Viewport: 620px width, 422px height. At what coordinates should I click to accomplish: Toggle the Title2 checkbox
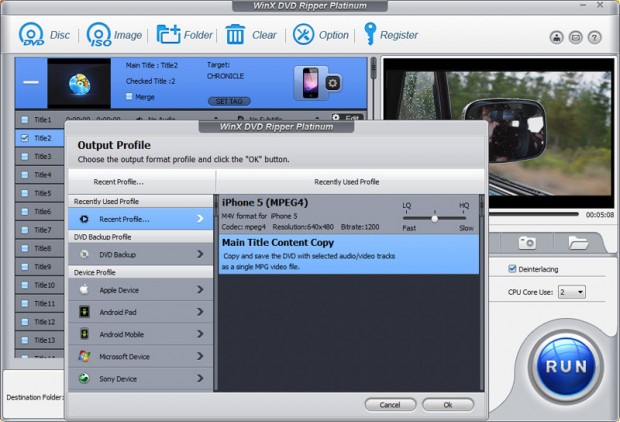click(25, 138)
